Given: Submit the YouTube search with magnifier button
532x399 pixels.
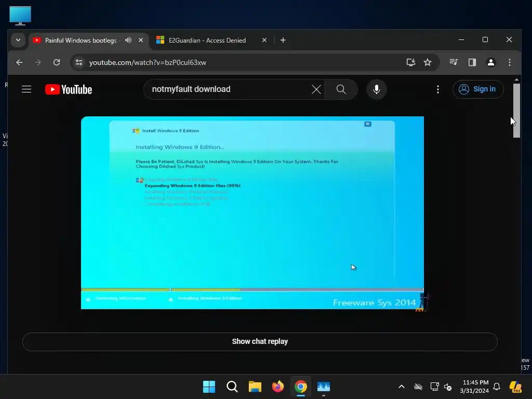Looking at the screenshot, I should (341, 89).
